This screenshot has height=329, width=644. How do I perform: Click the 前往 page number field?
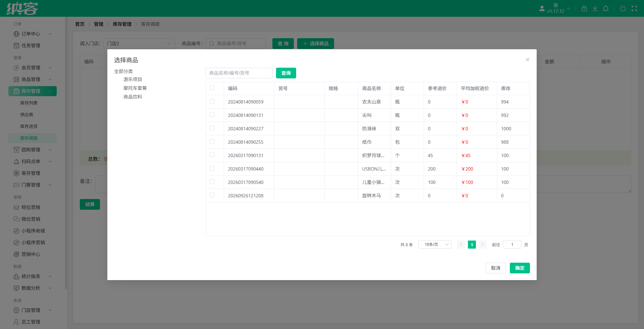(x=512, y=245)
